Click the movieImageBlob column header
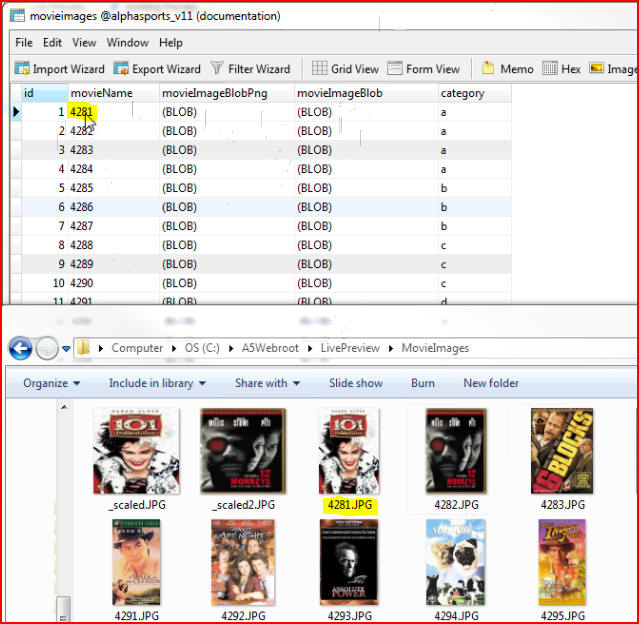 click(366, 93)
